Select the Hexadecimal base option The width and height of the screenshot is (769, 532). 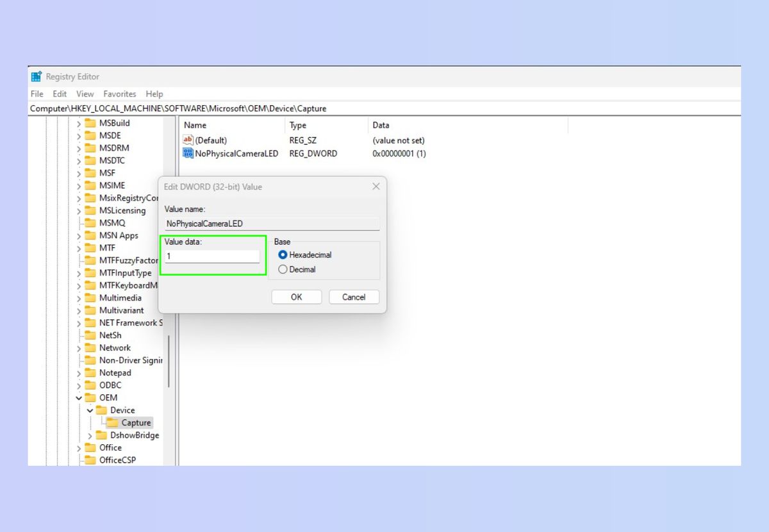click(282, 254)
